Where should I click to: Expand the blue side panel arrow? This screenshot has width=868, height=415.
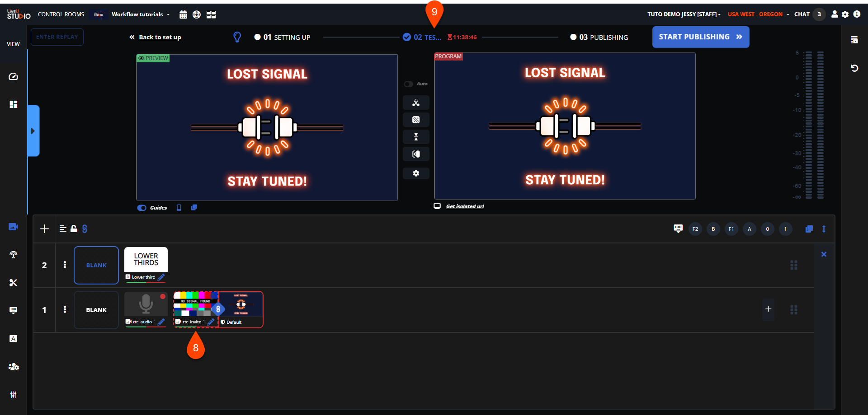tap(33, 131)
